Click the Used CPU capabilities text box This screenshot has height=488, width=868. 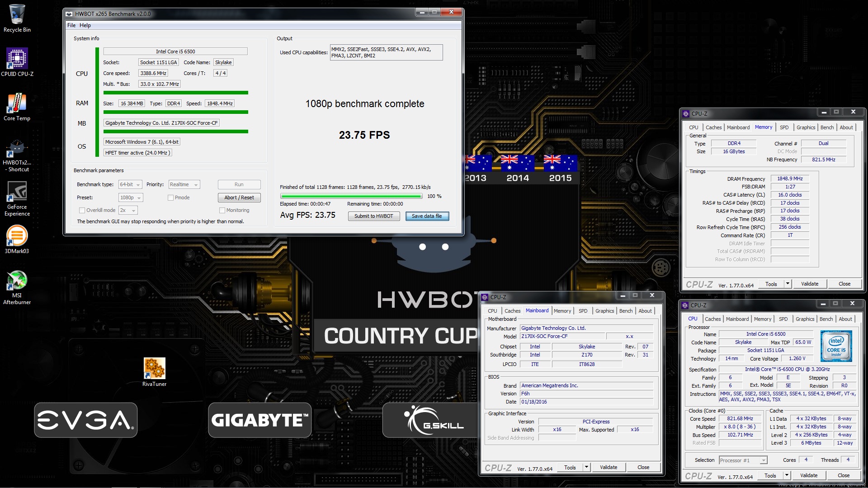386,52
